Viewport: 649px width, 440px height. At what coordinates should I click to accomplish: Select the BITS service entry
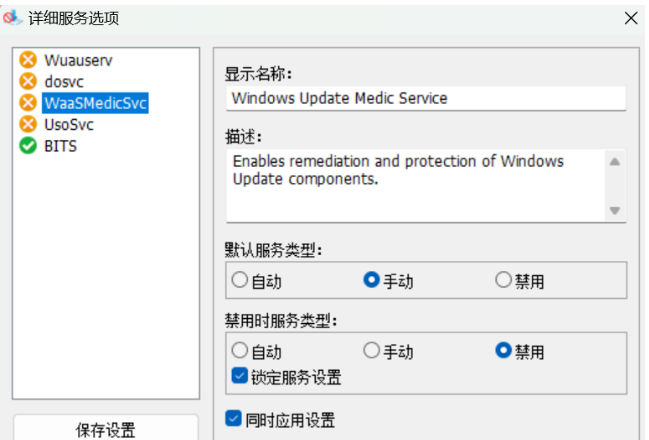tap(60, 146)
